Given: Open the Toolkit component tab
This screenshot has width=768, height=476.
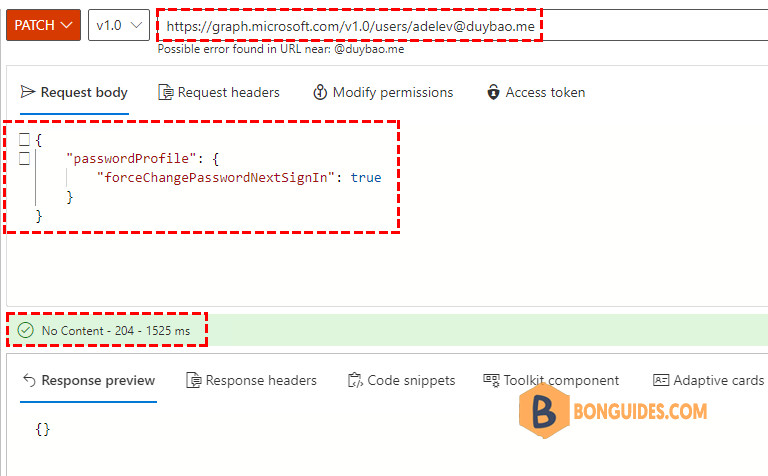Looking at the screenshot, I should click(x=551, y=381).
